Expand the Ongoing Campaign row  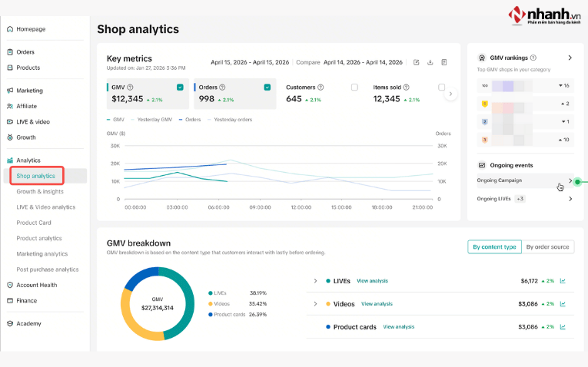pos(525,180)
